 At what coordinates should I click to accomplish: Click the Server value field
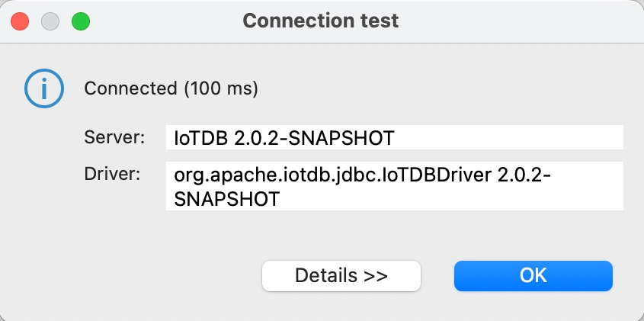point(394,138)
